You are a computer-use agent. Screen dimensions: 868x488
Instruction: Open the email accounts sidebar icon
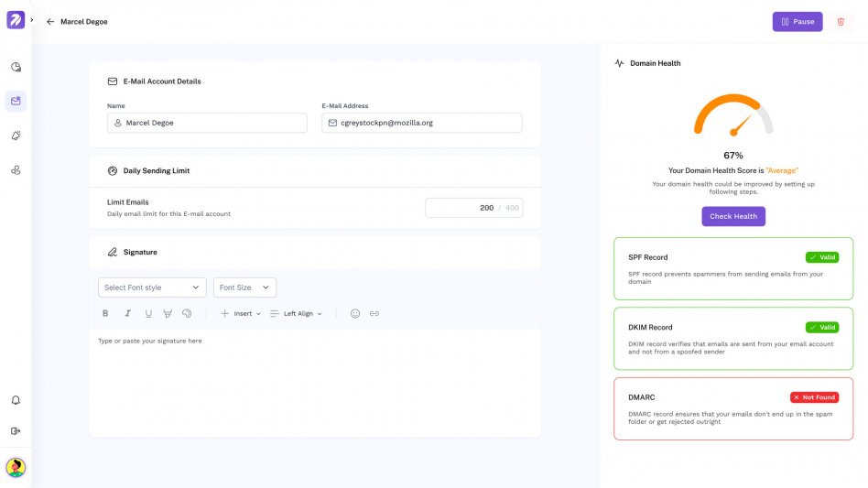click(x=16, y=102)
